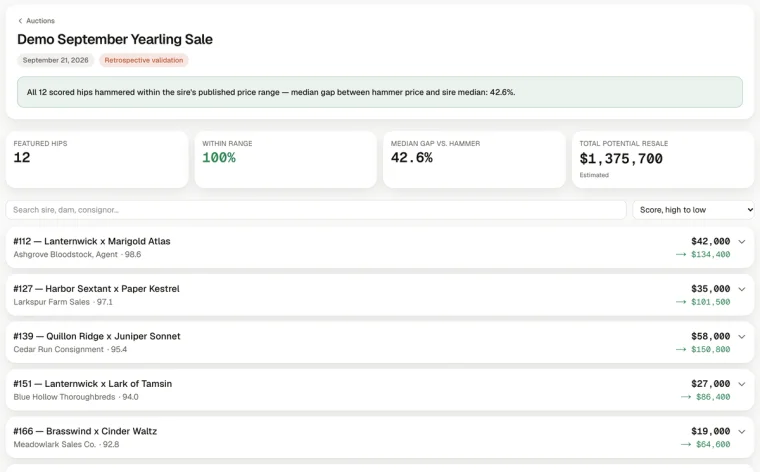Click the $58,000 hammer price

point(711,336)
